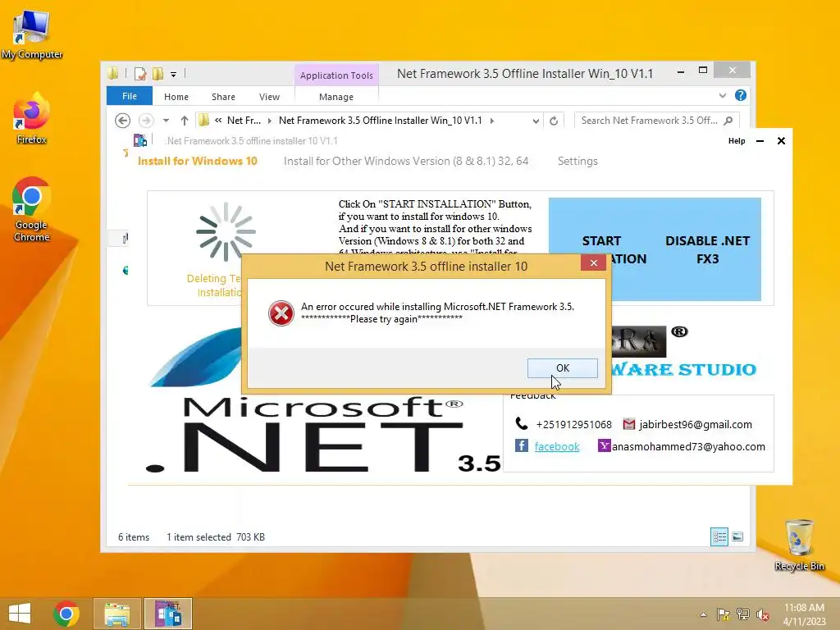
Task: Go up one folder level
Action: coord(185,121)
